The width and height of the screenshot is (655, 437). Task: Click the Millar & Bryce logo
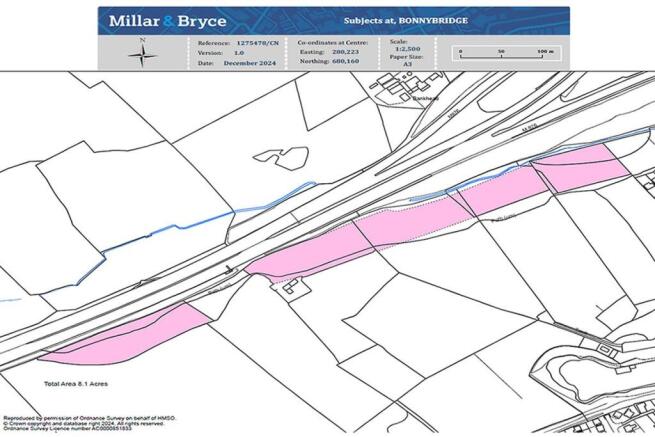(x=167, y=21)
